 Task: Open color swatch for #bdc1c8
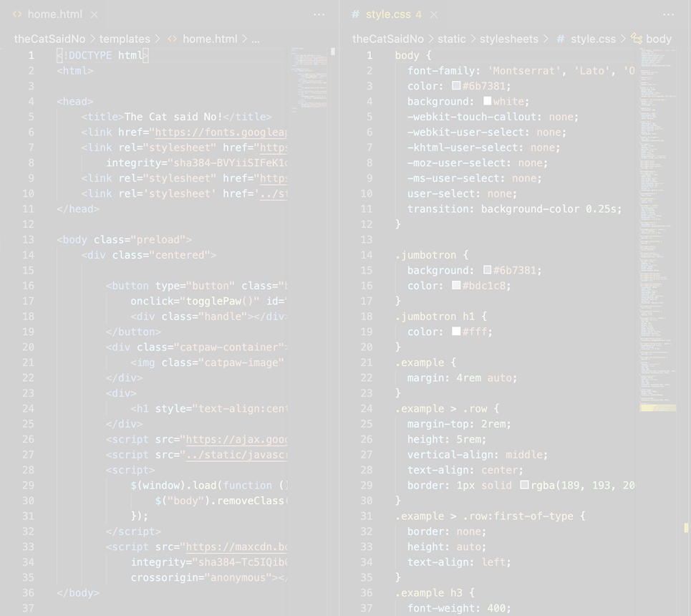coord(456,285)
